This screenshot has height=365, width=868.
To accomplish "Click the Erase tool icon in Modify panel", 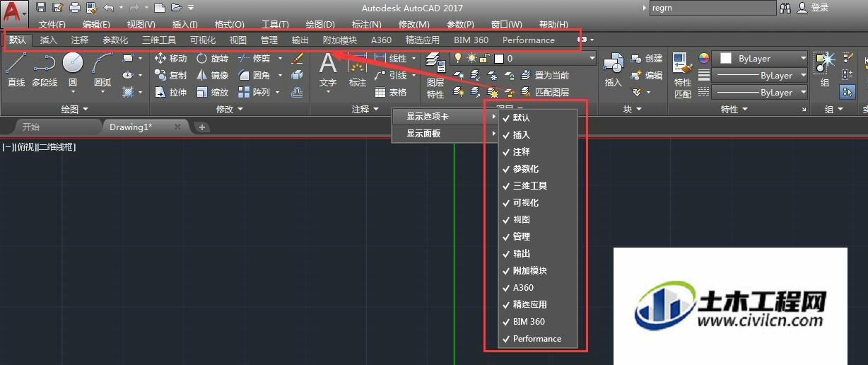I will click(297, 59).
